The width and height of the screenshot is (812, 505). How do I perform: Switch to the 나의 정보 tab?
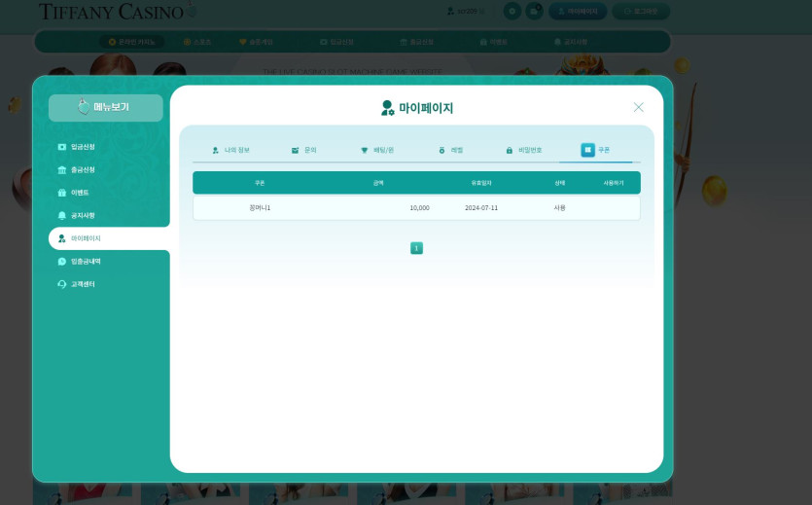click(230, 151)
